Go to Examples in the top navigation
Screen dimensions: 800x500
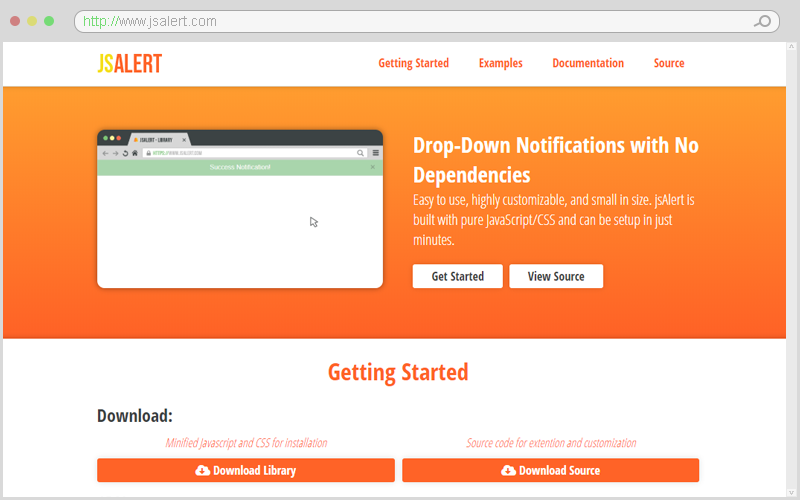point(500,63)
